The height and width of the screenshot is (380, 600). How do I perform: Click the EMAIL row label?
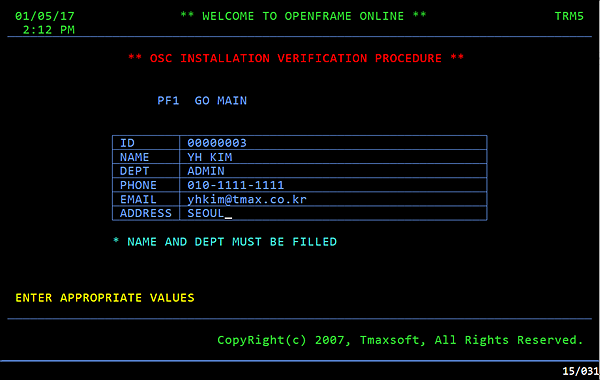pos(138,199)
